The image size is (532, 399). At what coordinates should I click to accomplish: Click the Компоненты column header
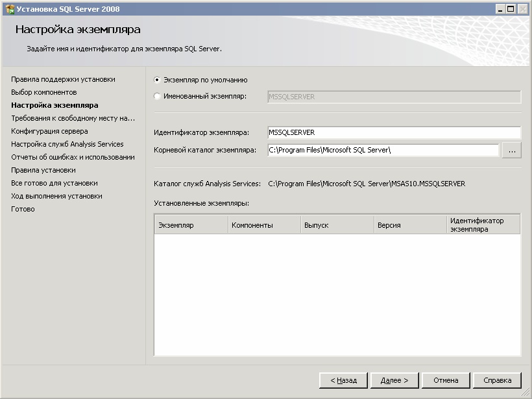[x=264, y=225]
